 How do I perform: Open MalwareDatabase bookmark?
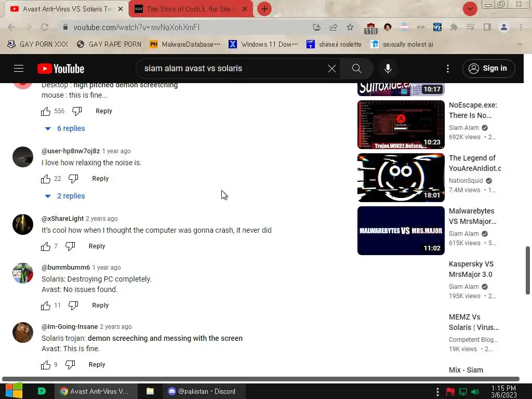pyautogui.click(x=185, y=44)
